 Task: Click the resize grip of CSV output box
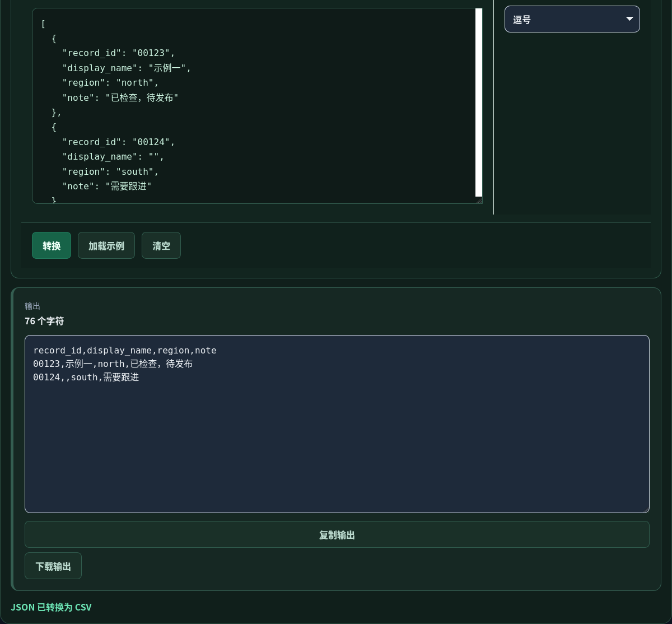click(x=646, y=509)
